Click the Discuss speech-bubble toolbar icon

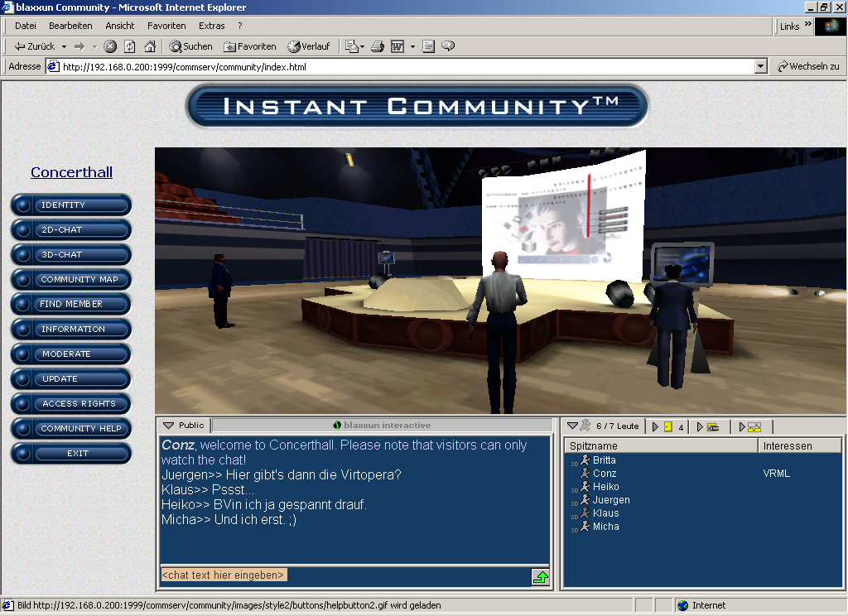click(x=448, y=46)
